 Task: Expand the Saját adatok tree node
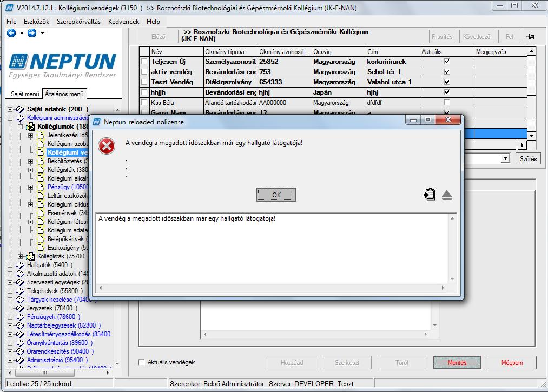click(10, 109)
